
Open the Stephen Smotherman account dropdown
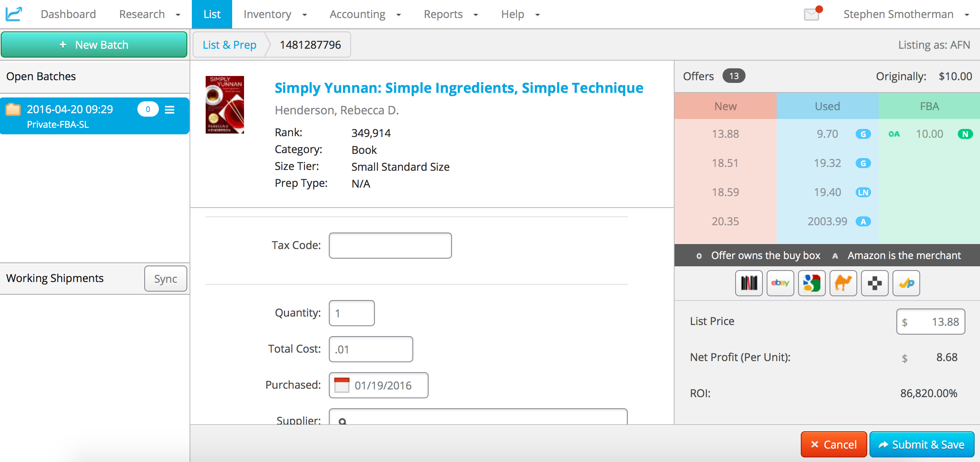(x=906, y=14)
